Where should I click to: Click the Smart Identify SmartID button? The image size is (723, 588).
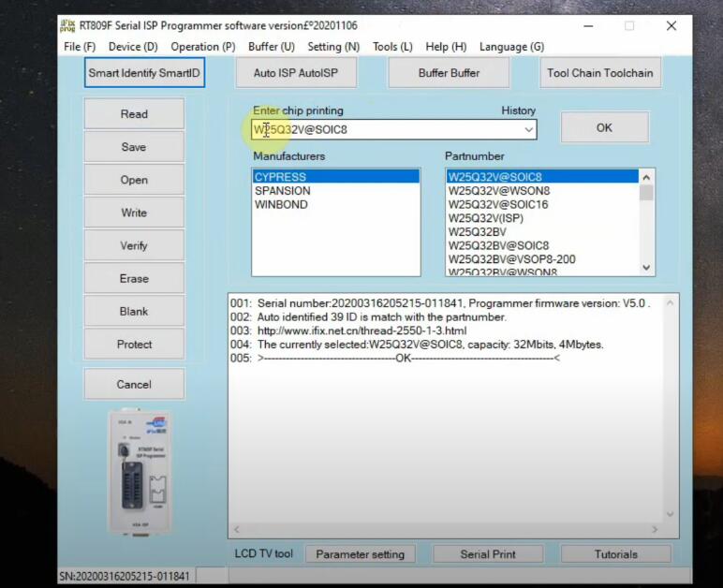pos(144,73)
